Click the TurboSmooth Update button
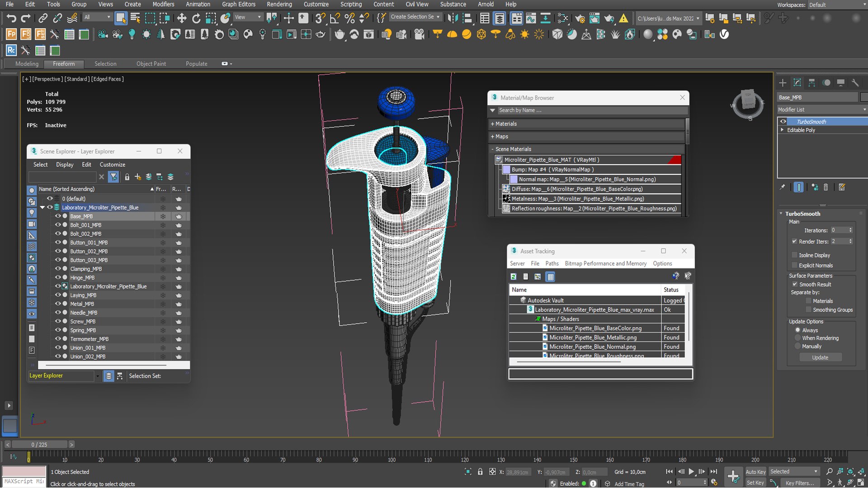Screen dimensions: 868x488 click(820, 357)
